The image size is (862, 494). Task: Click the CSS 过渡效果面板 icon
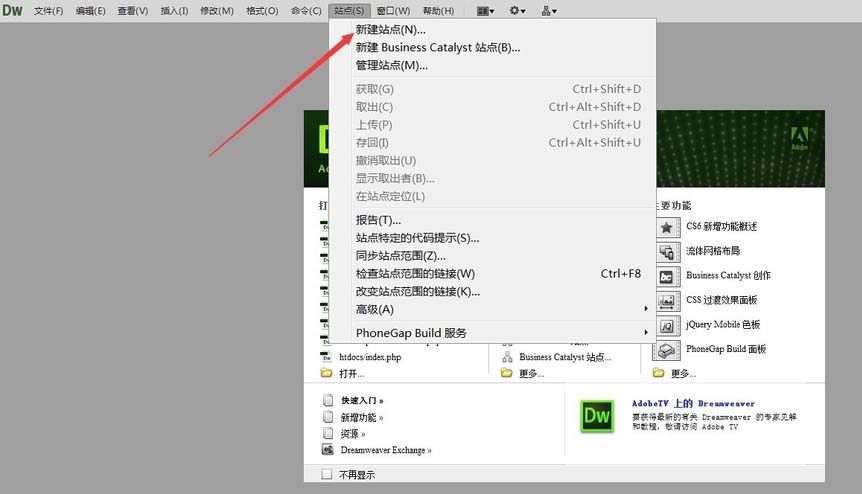(x=666, y=301)
